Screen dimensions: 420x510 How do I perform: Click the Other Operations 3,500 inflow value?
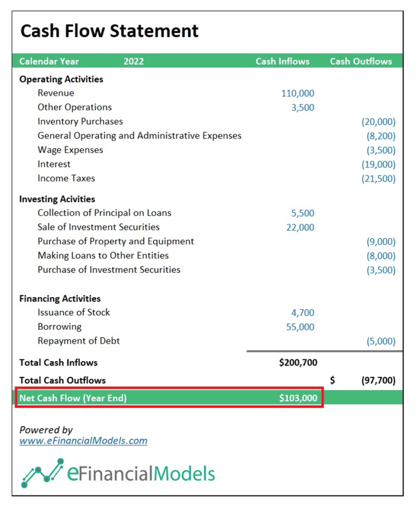point(302,108)
